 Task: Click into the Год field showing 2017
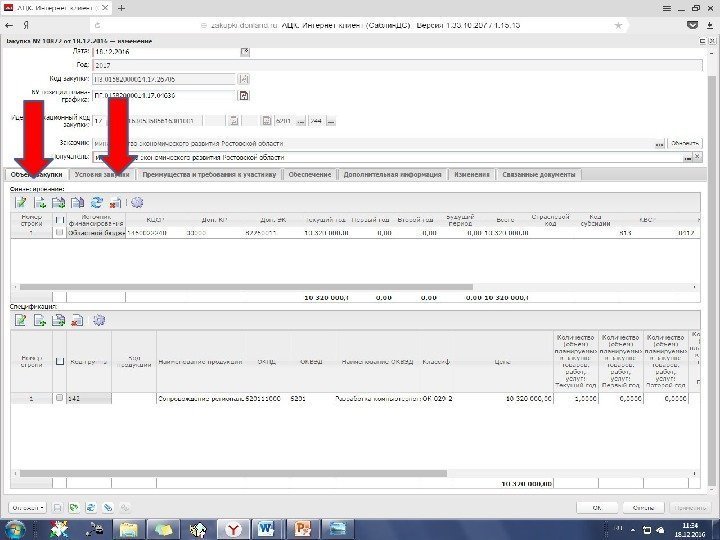click(398, 65)
